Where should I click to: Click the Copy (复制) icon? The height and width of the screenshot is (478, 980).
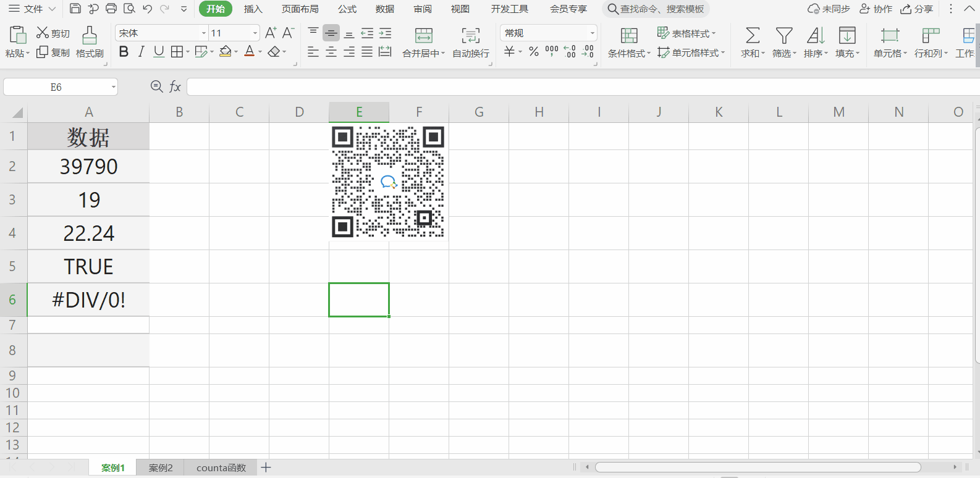pyautogui.click(x=43, y=52)
